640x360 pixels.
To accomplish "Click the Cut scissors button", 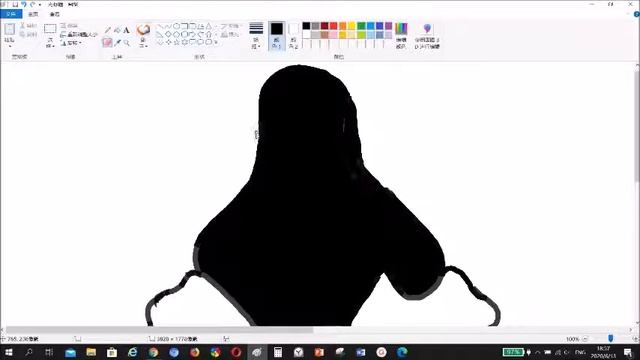I will point(28,26).
